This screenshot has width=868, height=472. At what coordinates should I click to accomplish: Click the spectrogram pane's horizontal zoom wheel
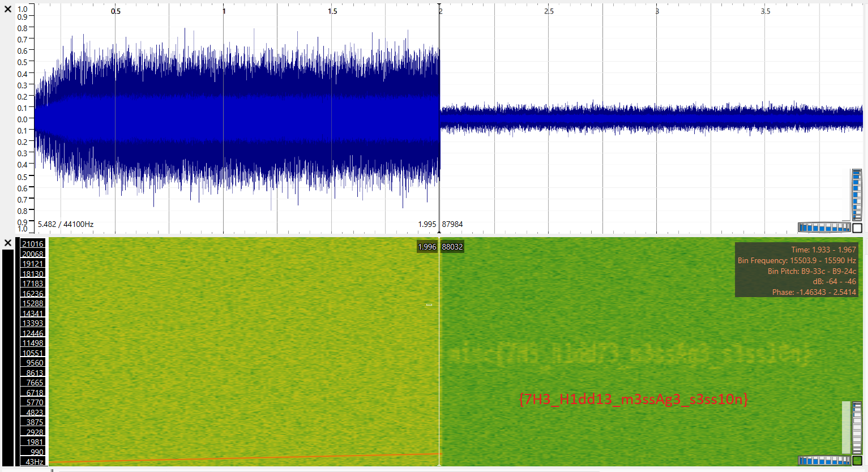(x=824, y=461)
